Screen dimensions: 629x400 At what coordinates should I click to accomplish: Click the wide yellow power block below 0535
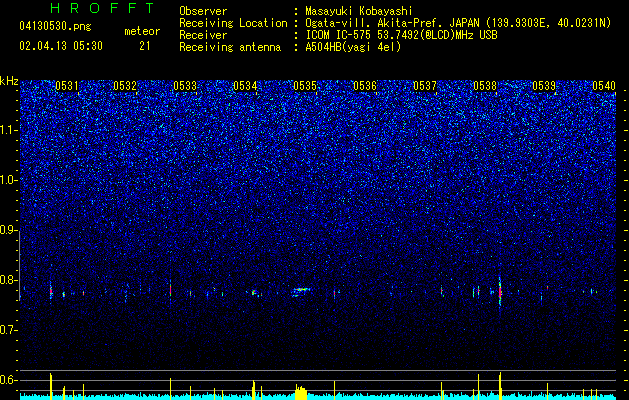point(301,392)
